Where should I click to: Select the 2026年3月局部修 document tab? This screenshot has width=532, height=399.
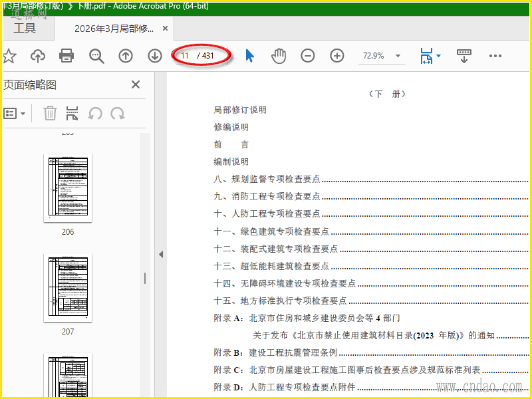(x=114, y=29)
